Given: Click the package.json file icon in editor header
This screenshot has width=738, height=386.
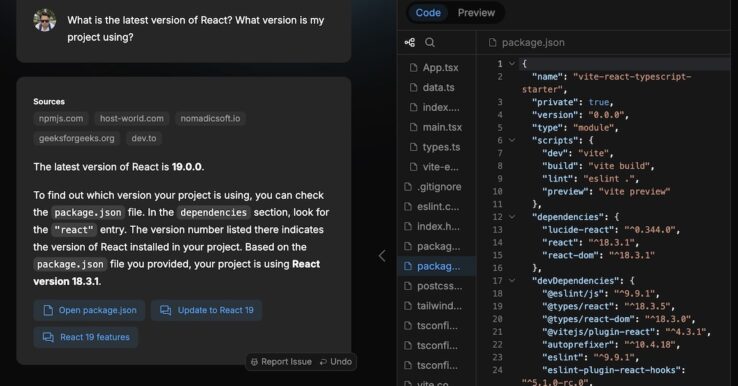Looking at the screenshot, I should click(x=492, y=42).
